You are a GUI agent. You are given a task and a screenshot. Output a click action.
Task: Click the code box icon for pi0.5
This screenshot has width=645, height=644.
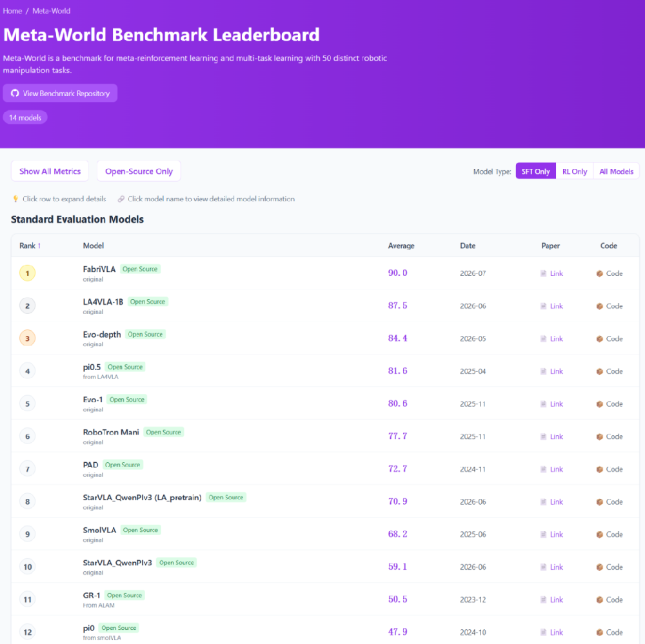(x=600, y=371)
